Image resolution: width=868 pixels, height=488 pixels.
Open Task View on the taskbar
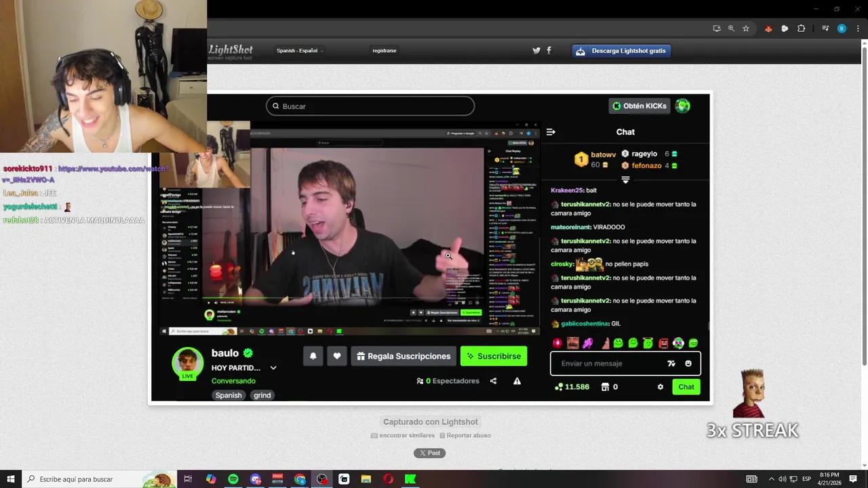[188, 479]
